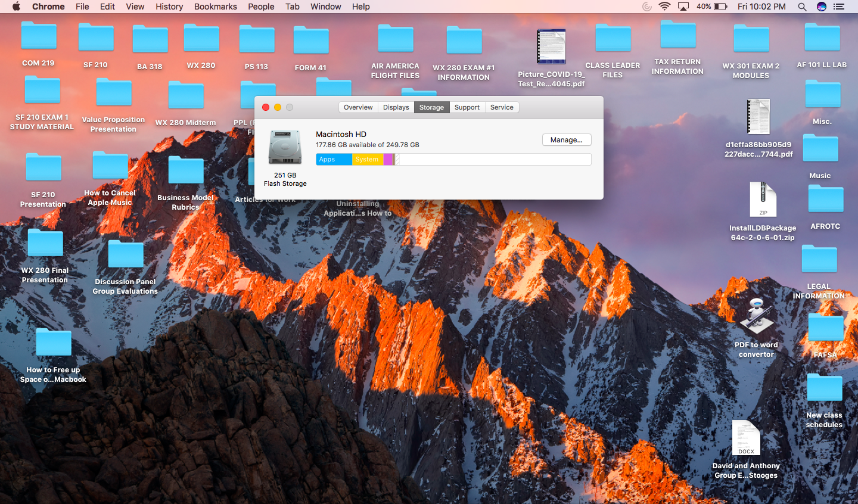Select the PDF to word convertor app
858x504 pixels.
tap(757, 316)
